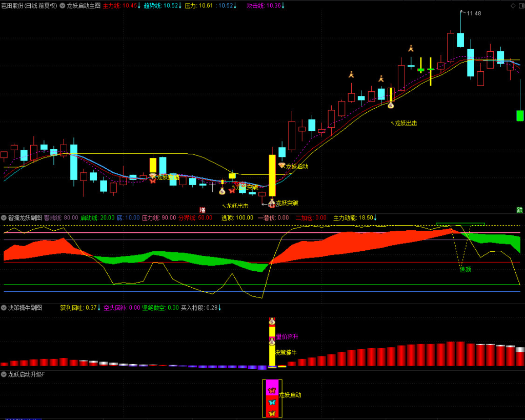Click the cyan butterfly in the red block
The height and width of the screenshot is (420, 525).
point(272,402)
